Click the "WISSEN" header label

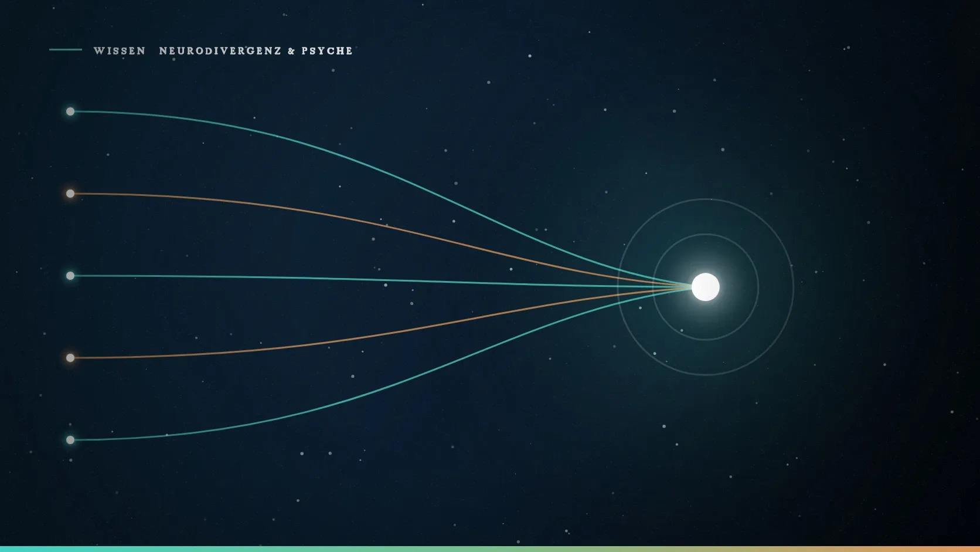[120, 51]
